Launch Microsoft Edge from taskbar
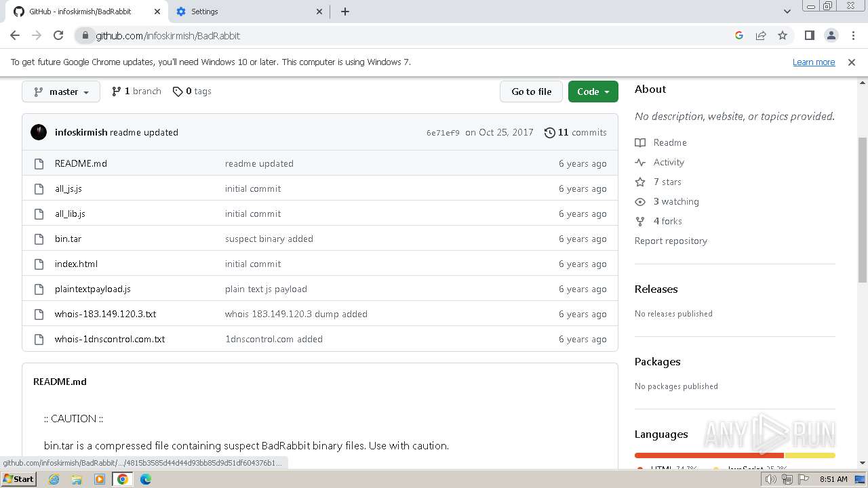Screen dimensions: 868x488 tap(146, 479)
